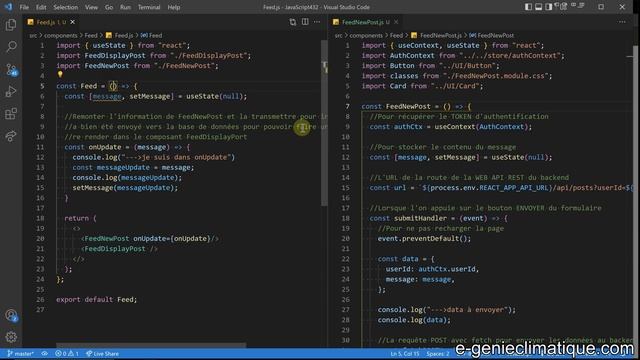Open the Accounts menu icon
The image size is (640, 360).
pos(11,315)
